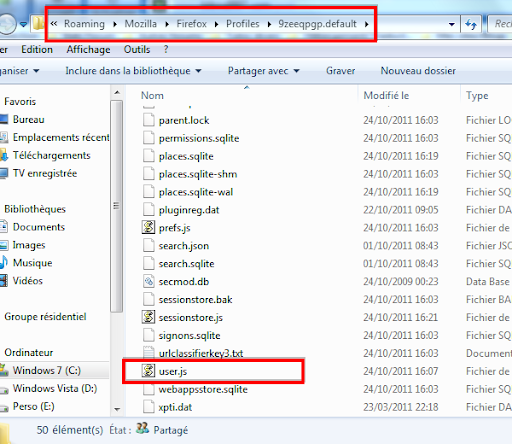This screenshot has width=512, height=444.
Task: Open Inclure dans la bibliothèque dropdown
Action: [133, 71]
